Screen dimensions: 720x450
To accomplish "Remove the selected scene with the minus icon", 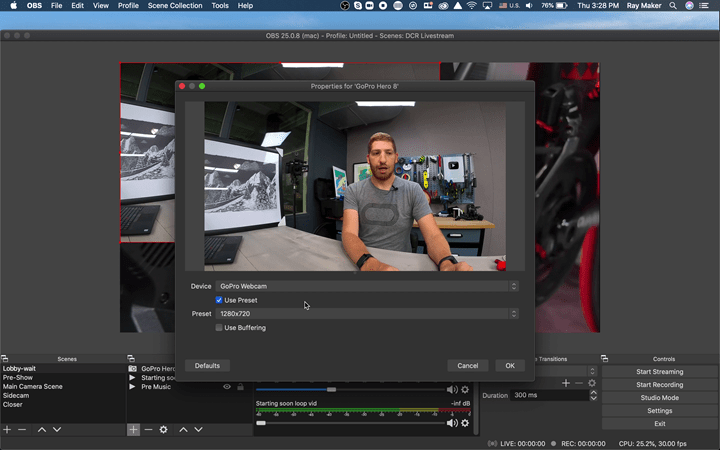I will click(22, 429).
